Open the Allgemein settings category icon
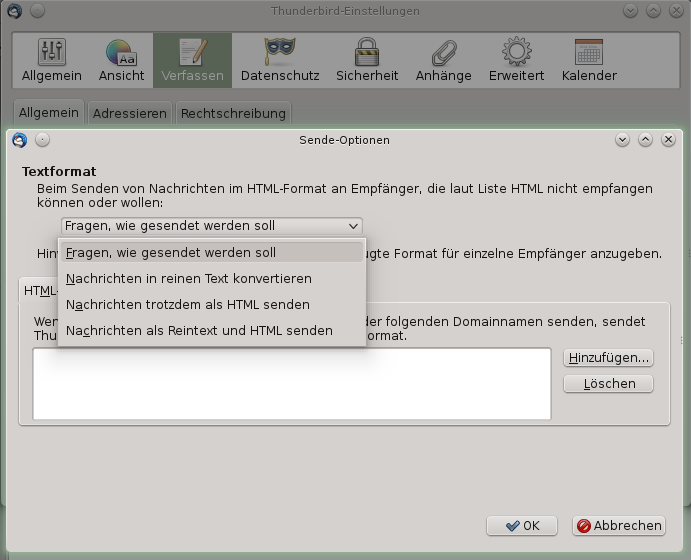This screenshot has height=560, width=691. pyautogui.click(x=52, y=60)
